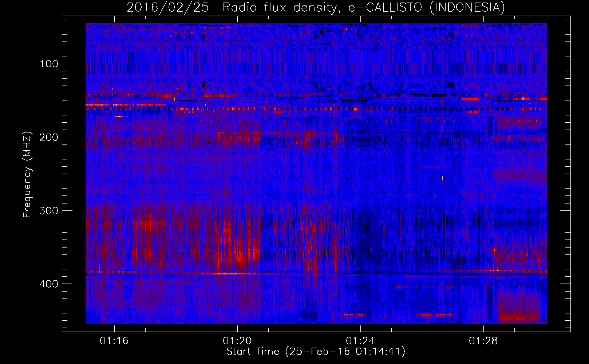This screenshot has width=589, height=364.
Task: Click the Frequency (MHZ) axis title
Action: [27, 174]
